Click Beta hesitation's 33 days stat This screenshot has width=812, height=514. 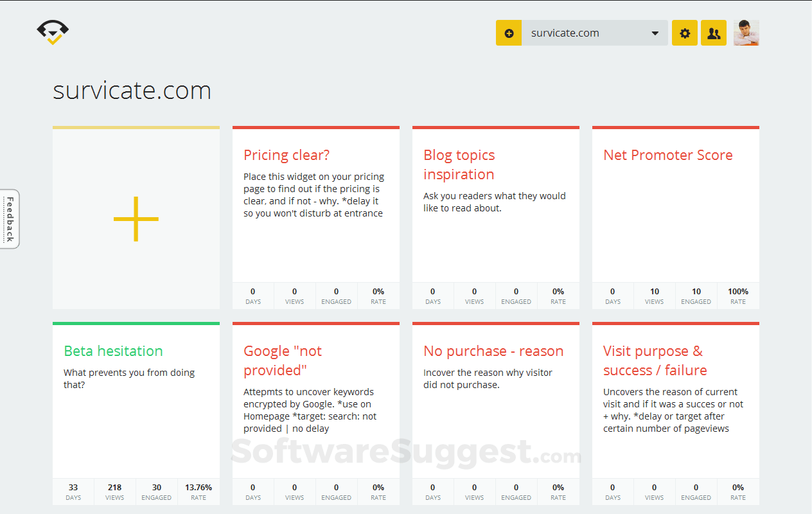click(x=73, y=492)
